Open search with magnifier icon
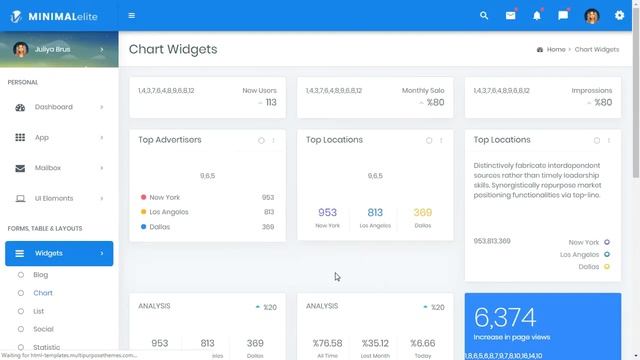Screen dimensions: 640x360 click(x=484, y=16)
